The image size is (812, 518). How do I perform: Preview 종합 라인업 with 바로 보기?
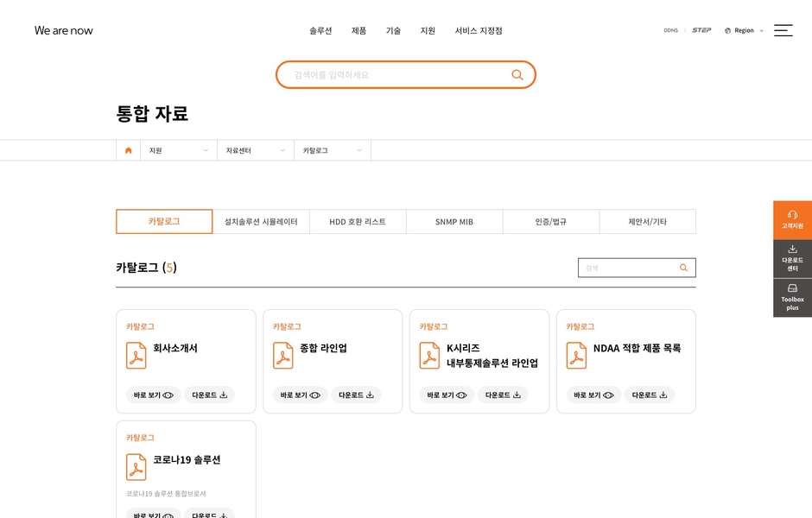(x=300, y=395)
